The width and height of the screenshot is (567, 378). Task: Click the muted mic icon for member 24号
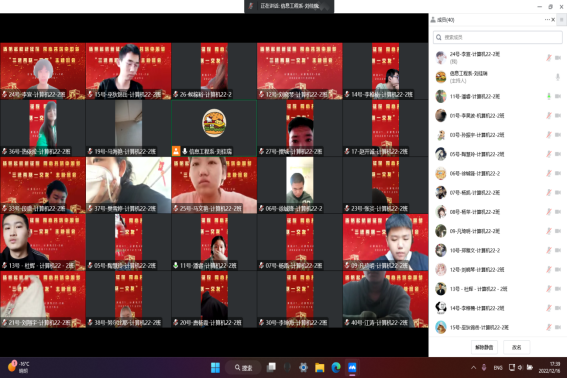pos(549,58)
